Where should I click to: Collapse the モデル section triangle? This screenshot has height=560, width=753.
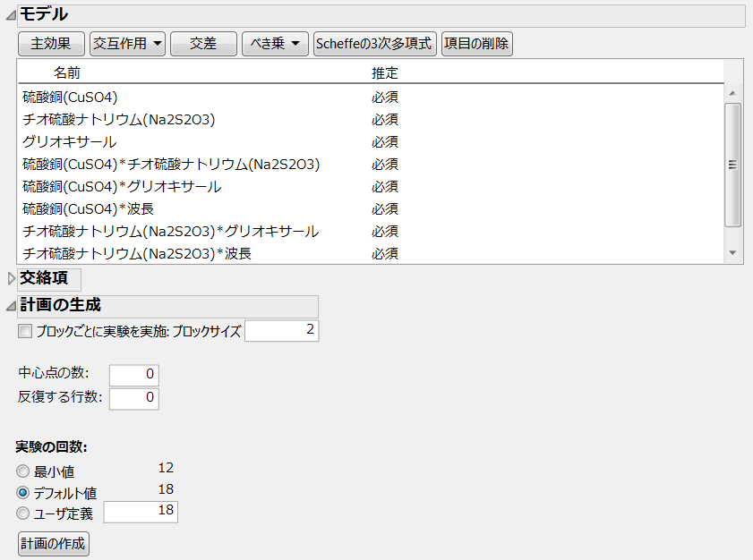[x=11, y=15]
